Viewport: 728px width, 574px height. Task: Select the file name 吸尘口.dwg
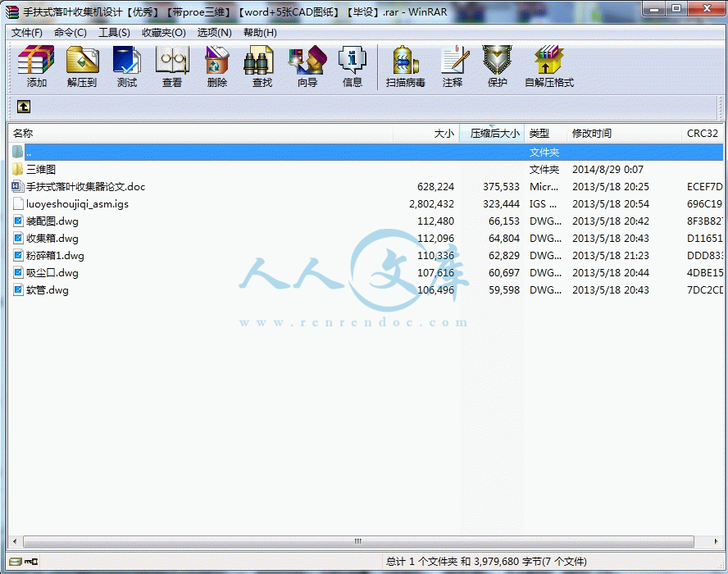(x=52, y=272)
